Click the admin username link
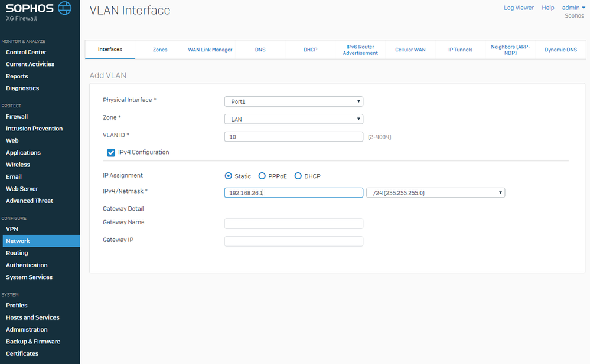 571,8
